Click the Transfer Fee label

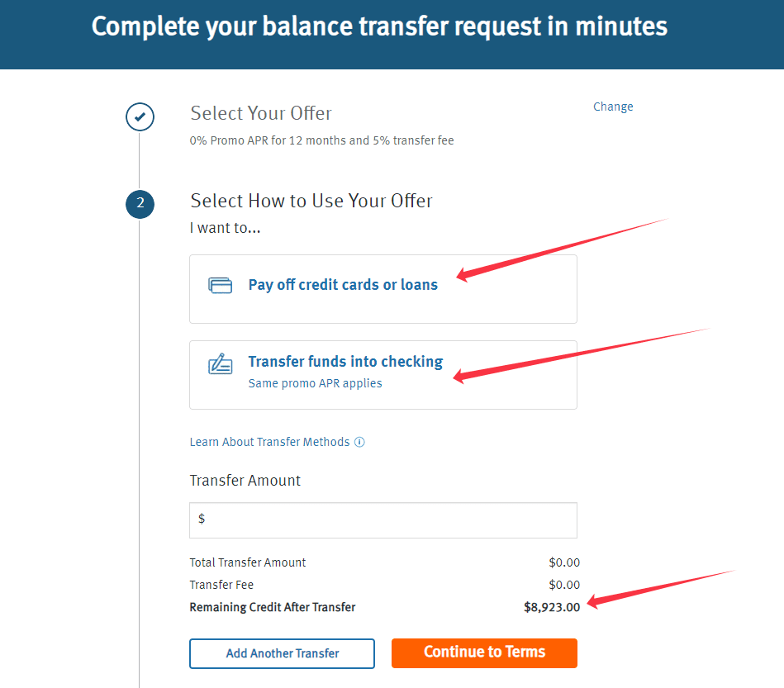coord(221,585)
